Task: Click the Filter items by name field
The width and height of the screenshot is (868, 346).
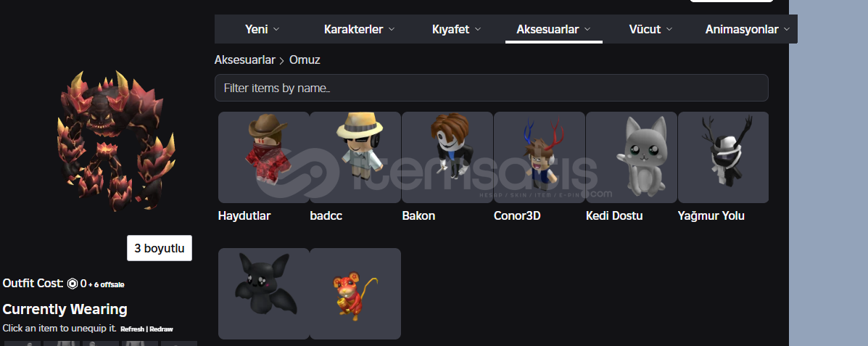Action: pos(492,88)
